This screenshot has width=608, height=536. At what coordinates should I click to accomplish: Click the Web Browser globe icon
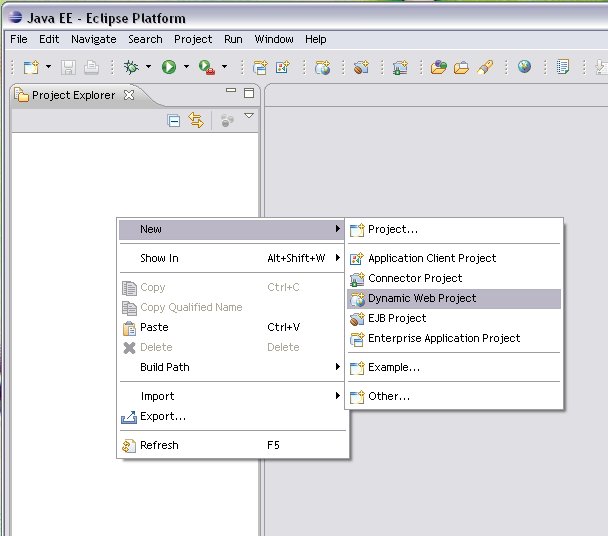click(524, 67)
